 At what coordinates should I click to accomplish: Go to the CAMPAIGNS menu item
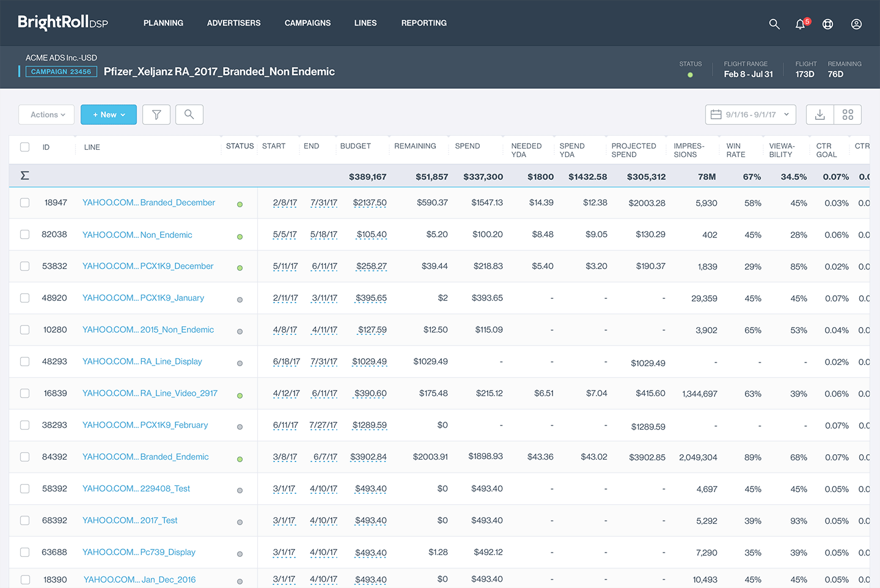click(307, 23)
